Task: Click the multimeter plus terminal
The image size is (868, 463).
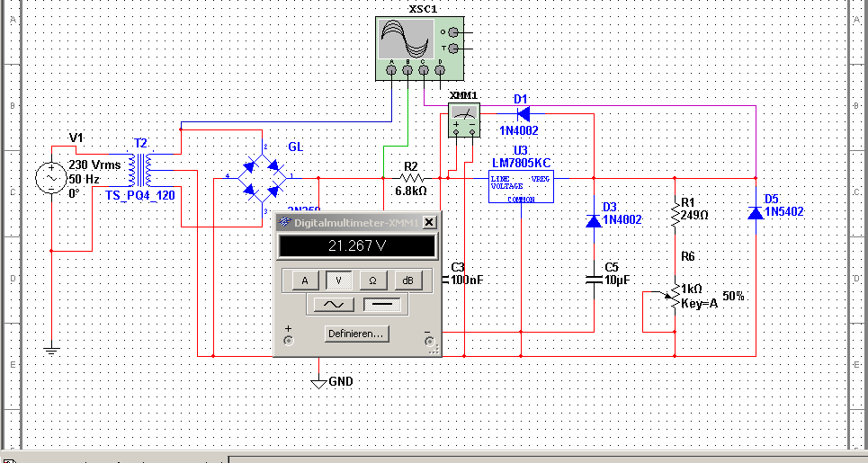Action: point(288,341)
